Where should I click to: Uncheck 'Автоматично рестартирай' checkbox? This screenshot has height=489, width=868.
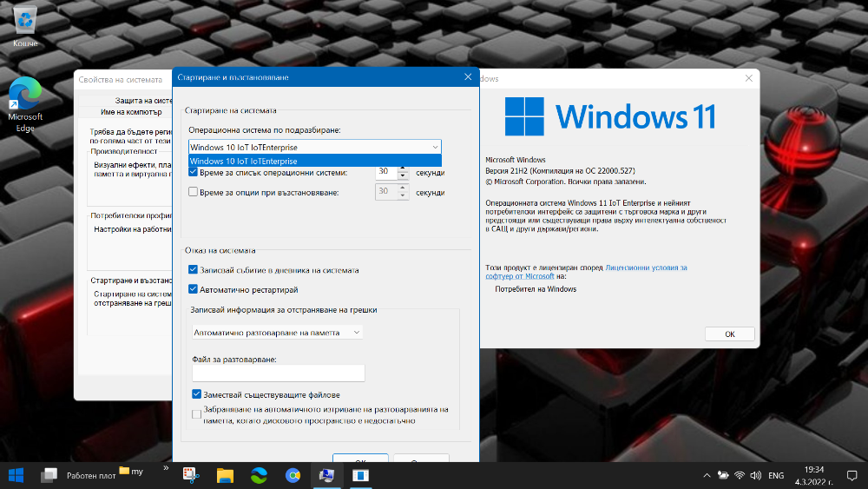(x=194, y=289)
